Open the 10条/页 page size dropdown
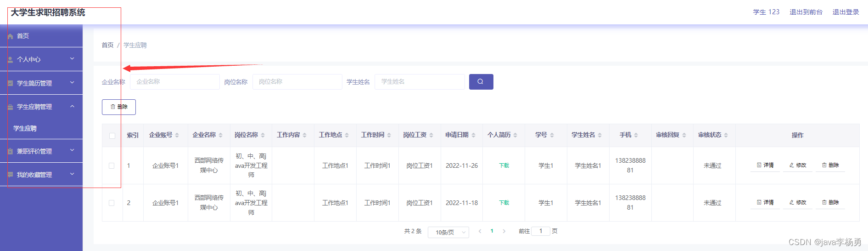The height and width of the screenshot is (251, 868). tap(448, 232)
